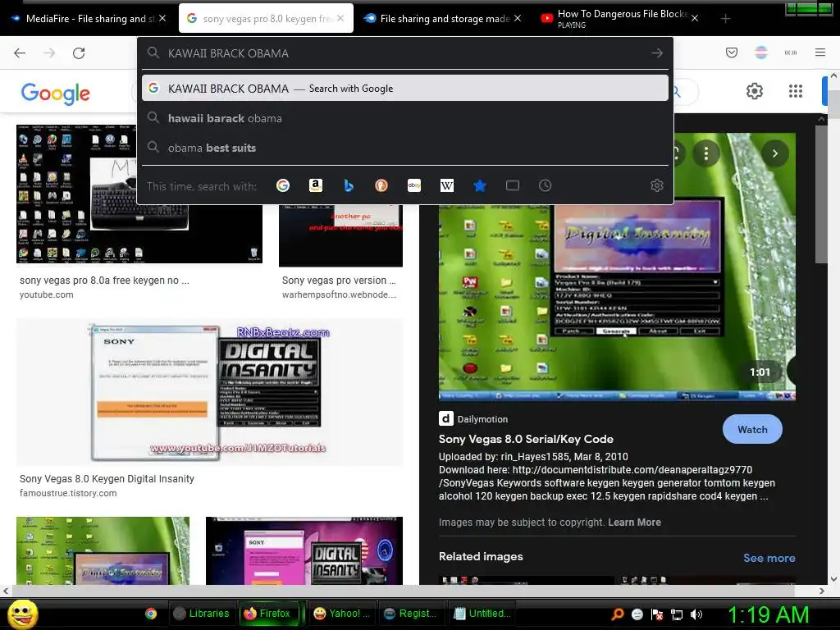Screen dimensions: 840x630
Task: Open the network tray icon
Action: point(677,614)
